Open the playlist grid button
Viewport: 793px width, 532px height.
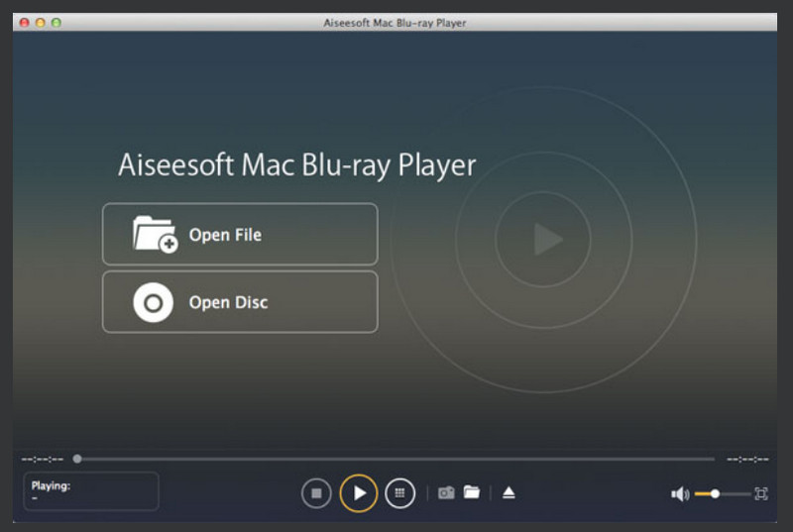point(399,493)
